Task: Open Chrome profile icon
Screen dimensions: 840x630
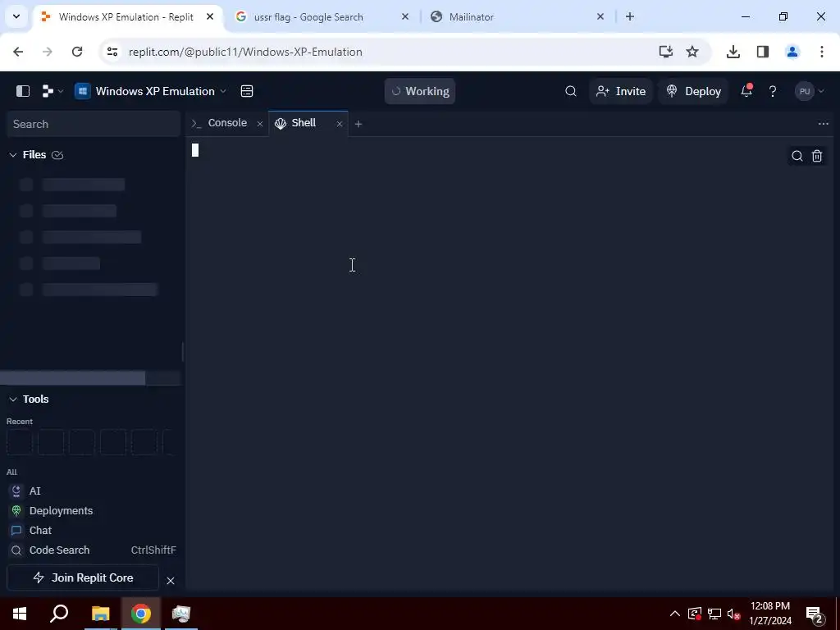Action: point(792,52)
